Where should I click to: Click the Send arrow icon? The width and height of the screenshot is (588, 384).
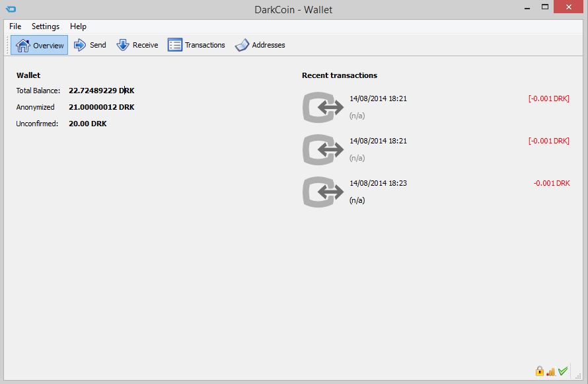click(x=79, y=45)
